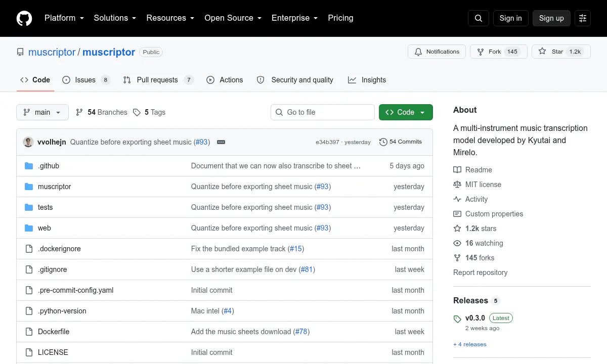Expand the Enterprise dropdown
Screen dimensions: 607x364
point(294,18)
